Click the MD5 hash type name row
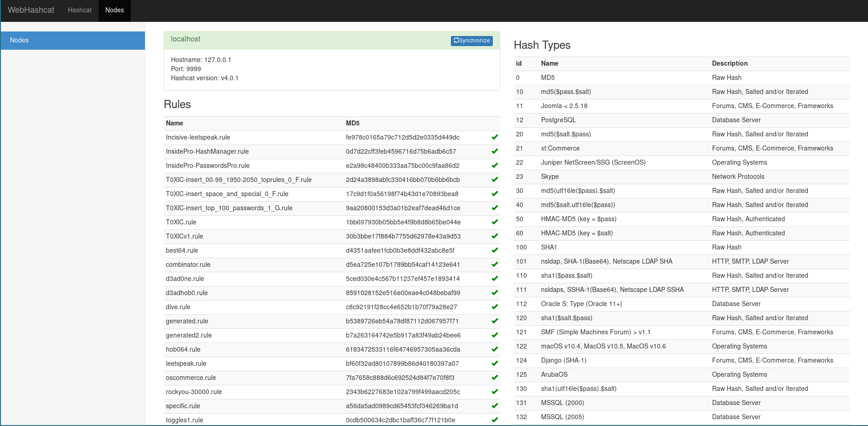The width and height of the screenshot is (868, 426). tap(548, 78)
